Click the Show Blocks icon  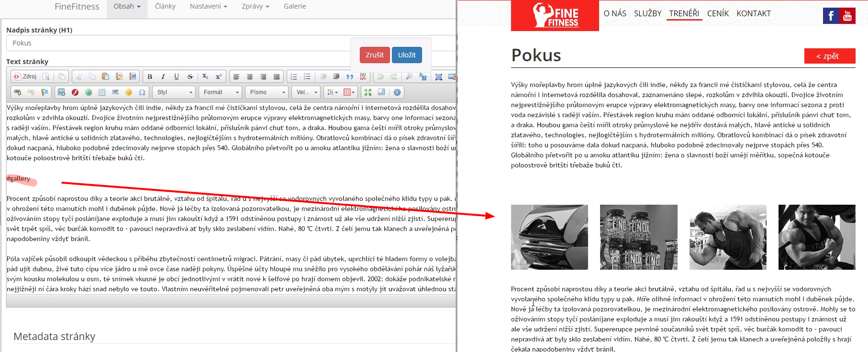381,92
